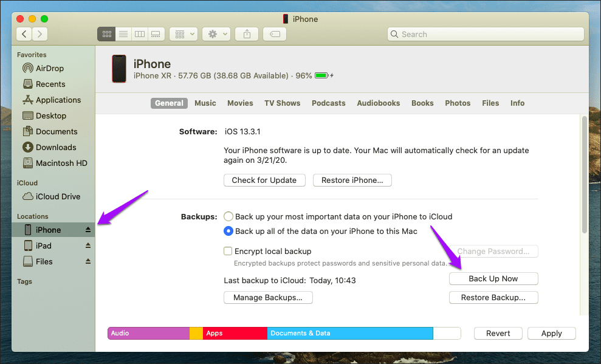The height and width of the screenshot is (364, 601).
Task: Click the vertical scrollbar thumb
Action: pyautogui.click(x=585, y=174)
